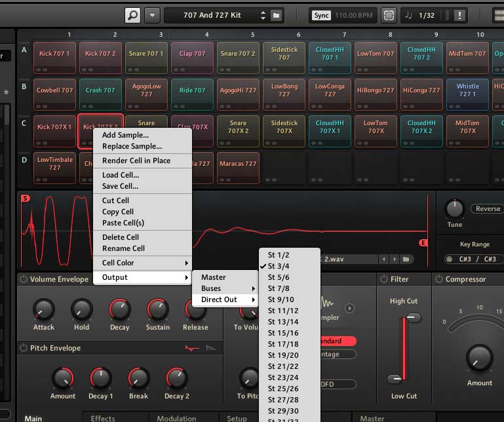
Task: Click the High Cut filter handle
Action: click(x=413, y=317)
